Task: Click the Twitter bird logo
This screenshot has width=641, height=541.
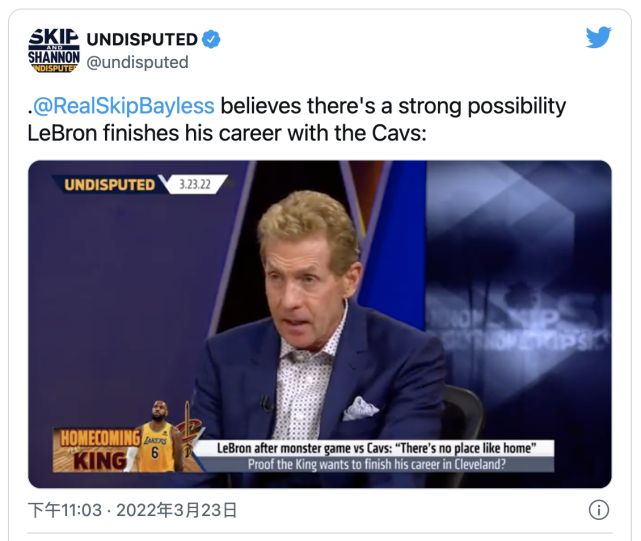Action: (x=598, y=37)
